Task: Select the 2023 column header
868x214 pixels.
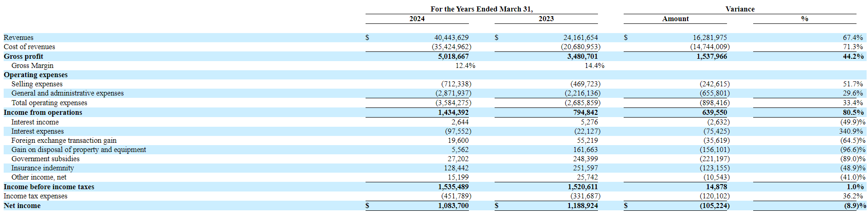Action: (x=546, y=19)
